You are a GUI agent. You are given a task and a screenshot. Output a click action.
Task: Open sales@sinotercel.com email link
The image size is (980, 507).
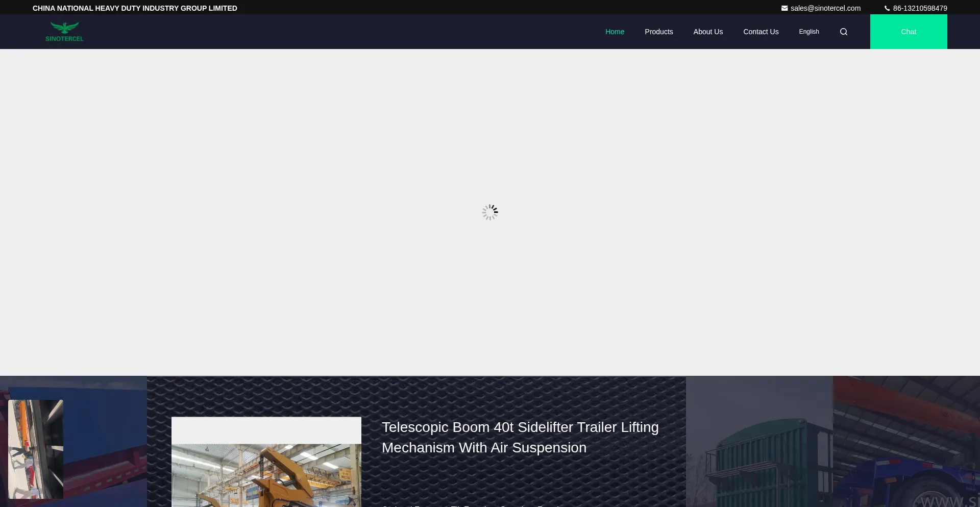click(x=825, y=8)
